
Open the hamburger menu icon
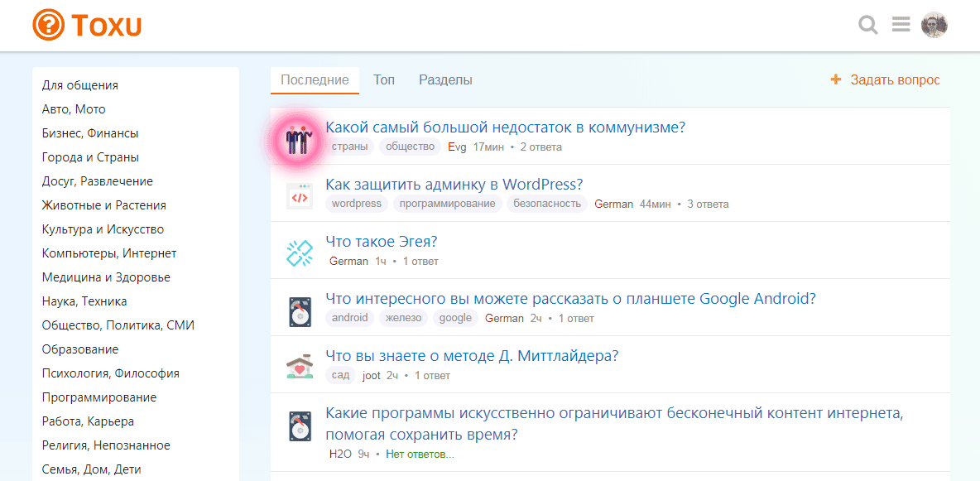coord(901,25)
